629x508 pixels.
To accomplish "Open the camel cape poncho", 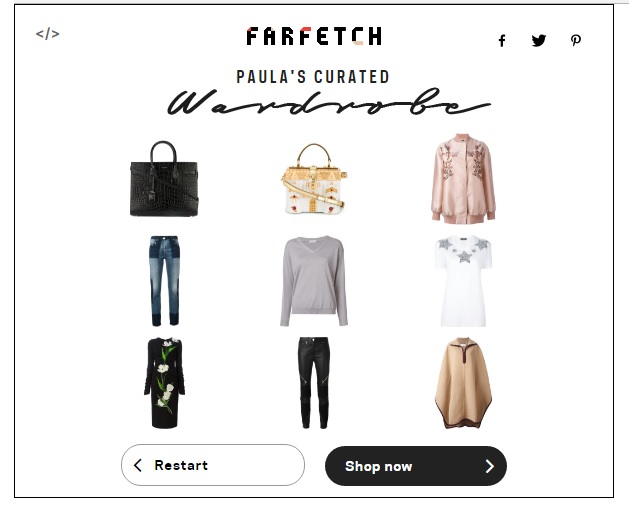I will tap(464, 383).
